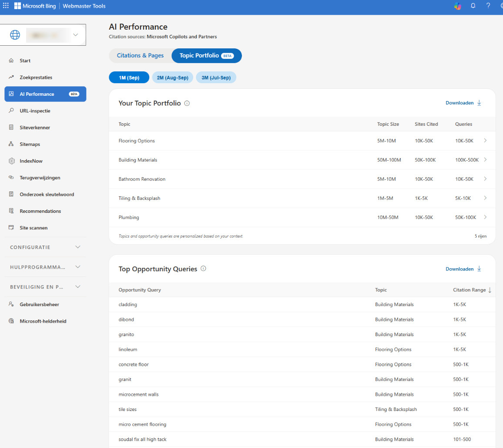The image size is (503, 448).
Task: Click the Start home icon
Action: pyautogui.click(x=11, y=61)
